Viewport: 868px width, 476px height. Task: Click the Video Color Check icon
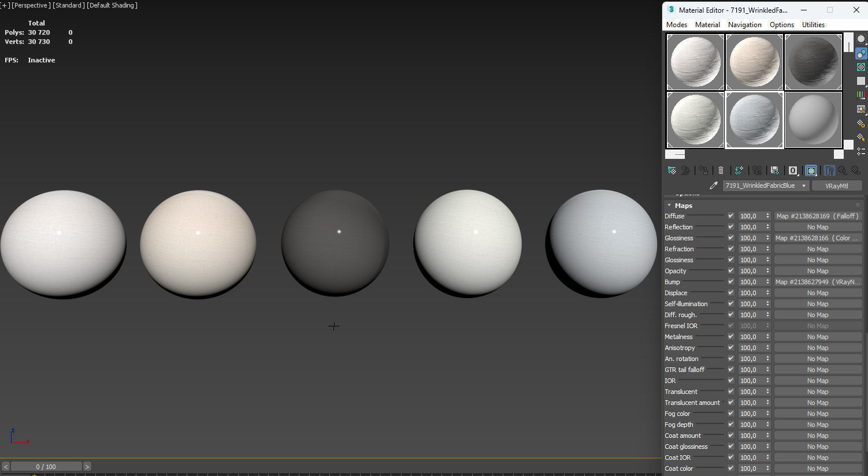point(861,95)
